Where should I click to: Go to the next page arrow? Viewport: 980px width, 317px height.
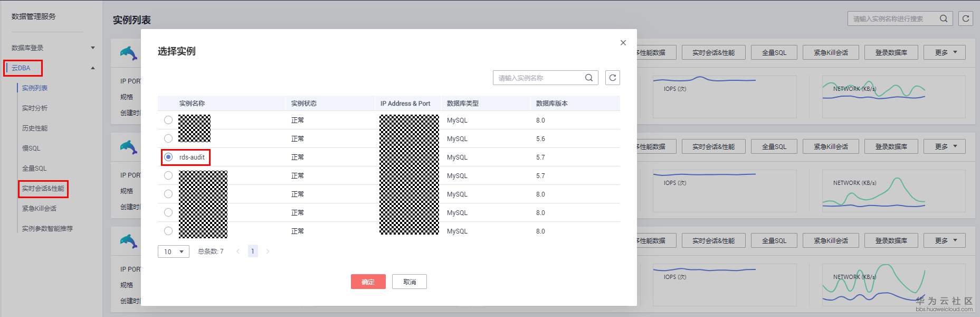268,251
